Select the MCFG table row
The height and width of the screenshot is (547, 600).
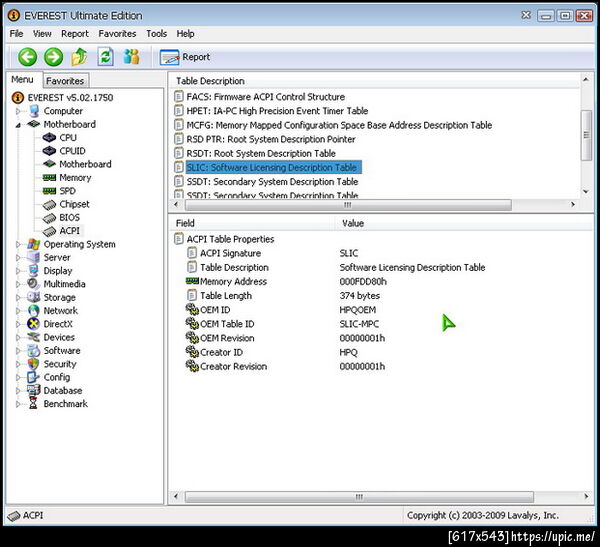pos(339,125)
